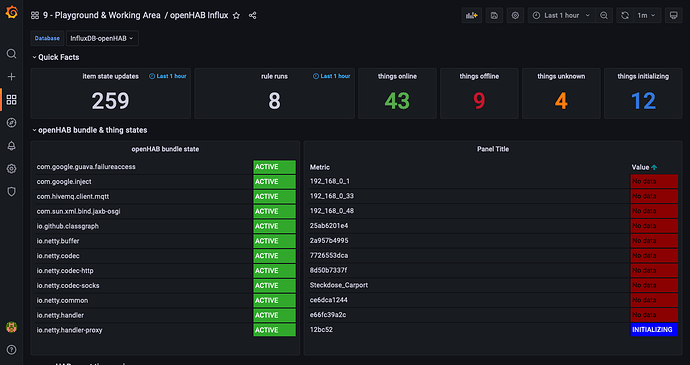The width and height of the screenshot is (690, 365).
Task: Open the 9 - Playground & Working Area folder
Action: pos(102,15)
